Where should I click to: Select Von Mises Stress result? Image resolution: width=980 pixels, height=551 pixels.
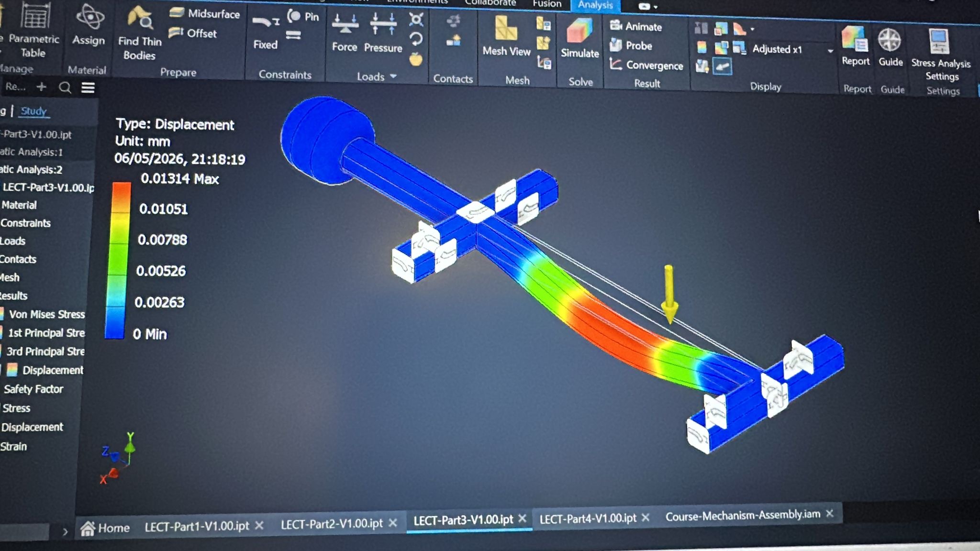coord(43,314)
